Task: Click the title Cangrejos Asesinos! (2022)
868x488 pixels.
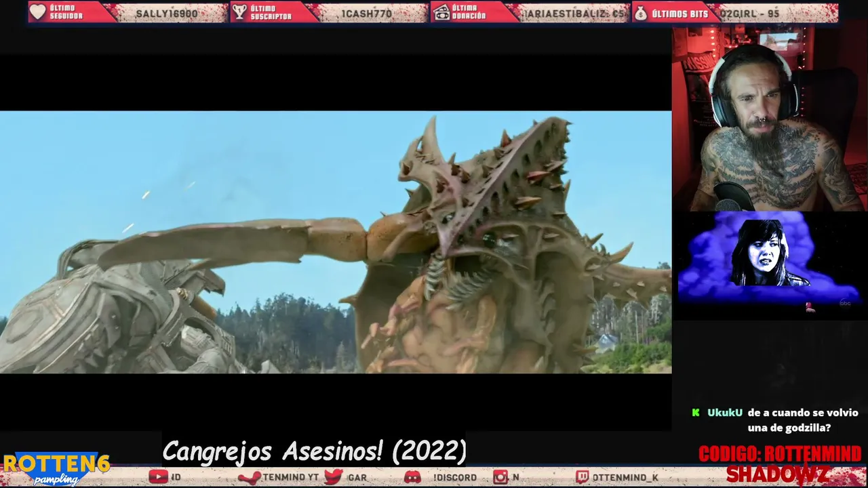Action: pos(314,451)
